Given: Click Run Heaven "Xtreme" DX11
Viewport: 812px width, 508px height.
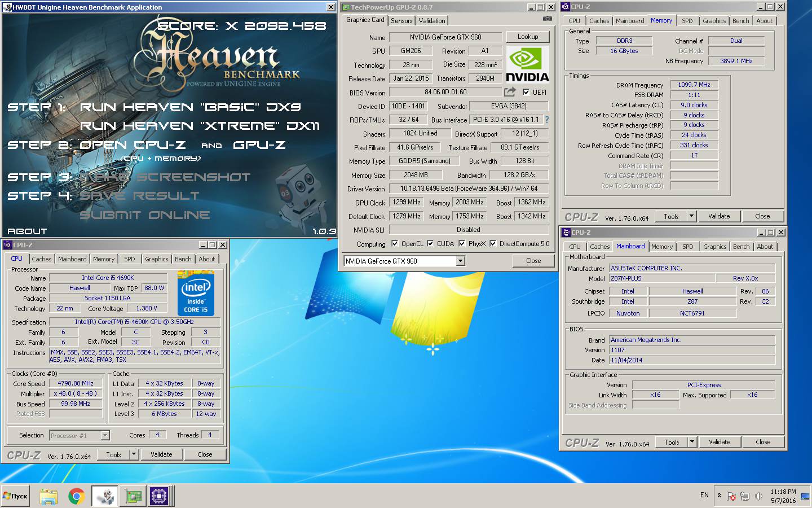Looking at the screenshot, I should pos(200,126).
